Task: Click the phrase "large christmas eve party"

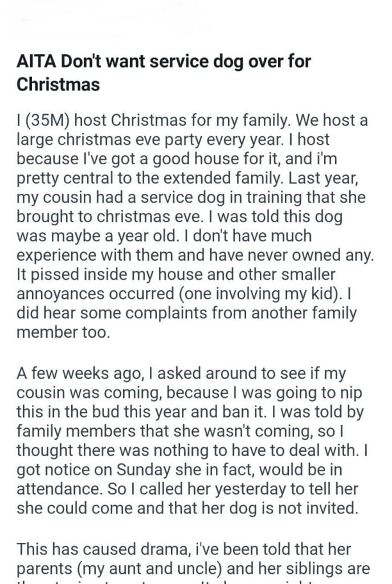Action: 93,139
